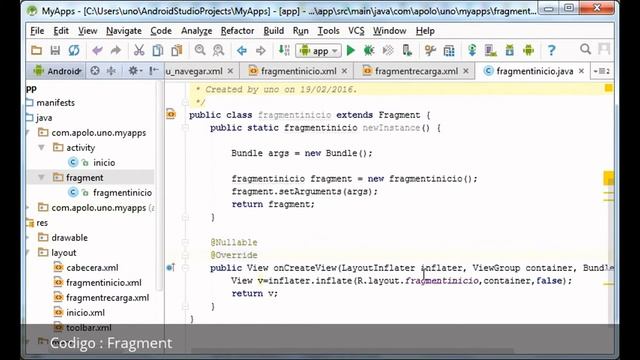Image resolution: width=640 pixels, height=360 pixels.
Task: Open the AVD Manager icon
Action: click(491, 50)
